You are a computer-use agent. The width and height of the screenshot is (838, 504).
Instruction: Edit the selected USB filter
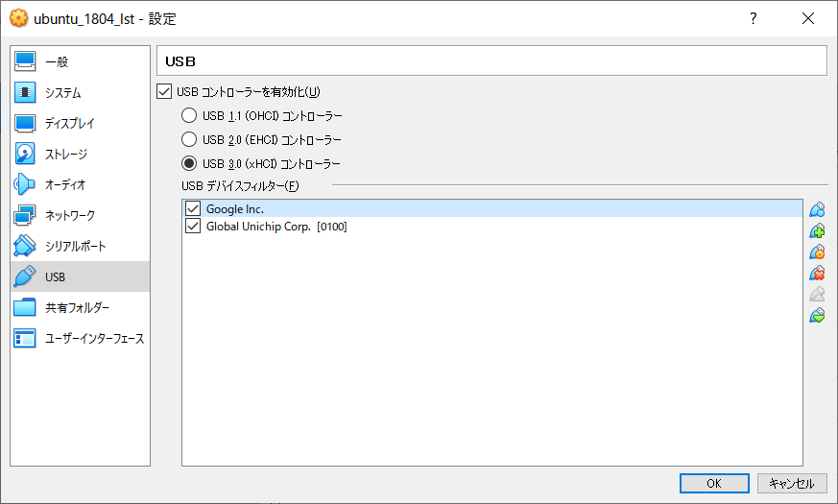(817, 252)
